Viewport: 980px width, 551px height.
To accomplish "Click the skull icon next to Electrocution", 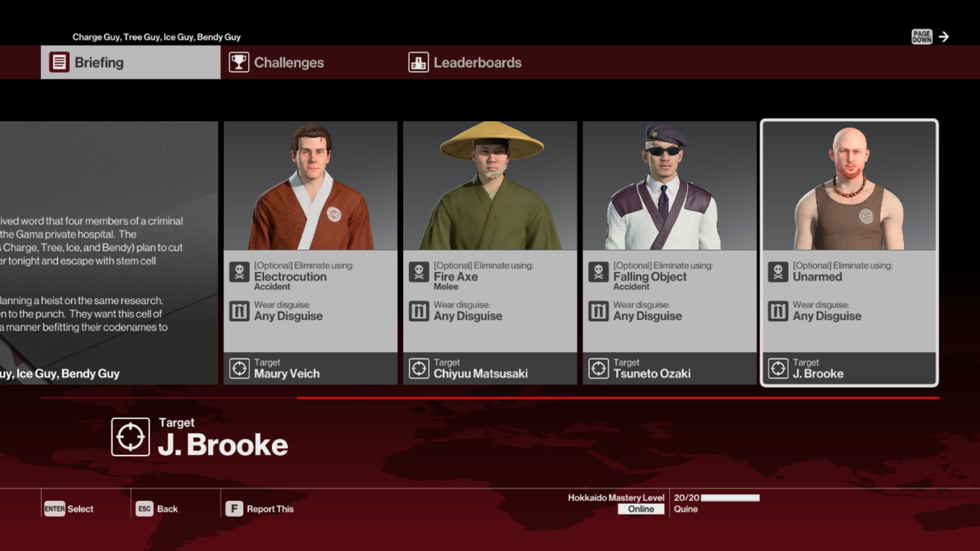I will click(239, 272).
